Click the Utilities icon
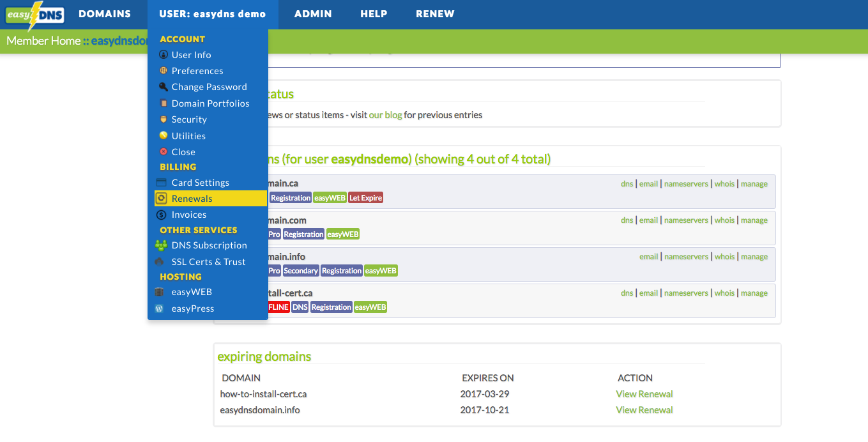The width and height of the screenshot is (868, 442). (x=163, y=136)
